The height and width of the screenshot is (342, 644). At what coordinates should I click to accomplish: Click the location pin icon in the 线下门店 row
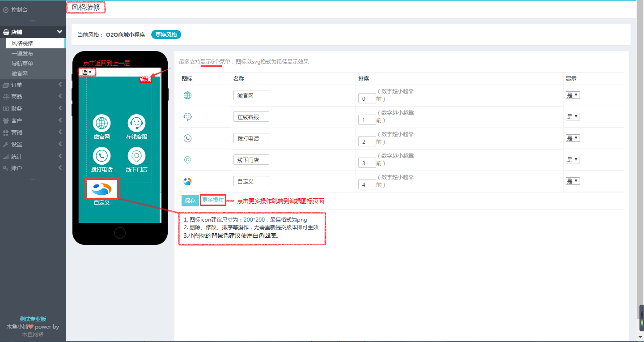coord(187,159)
